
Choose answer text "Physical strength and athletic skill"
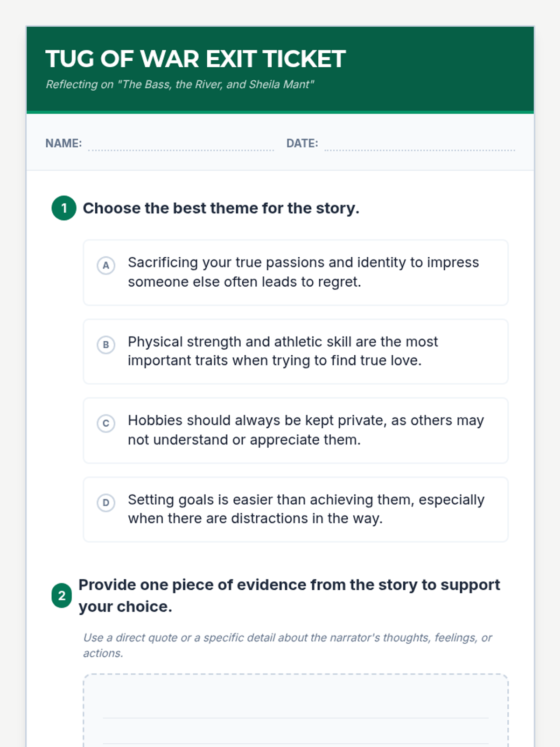click(283, 351)
